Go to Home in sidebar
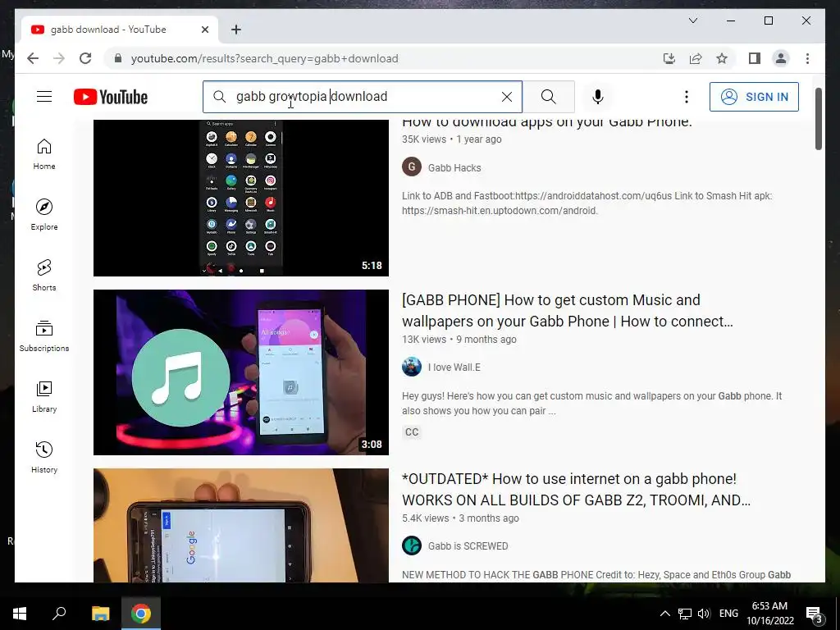The height and width of the screenshot is (630, 840). pyautogui.click(x=44, y=155)
